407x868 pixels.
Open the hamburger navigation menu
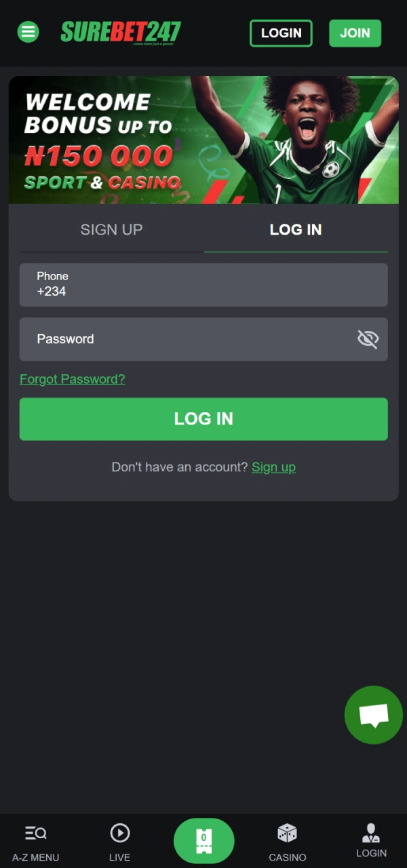tap(28, 32)
